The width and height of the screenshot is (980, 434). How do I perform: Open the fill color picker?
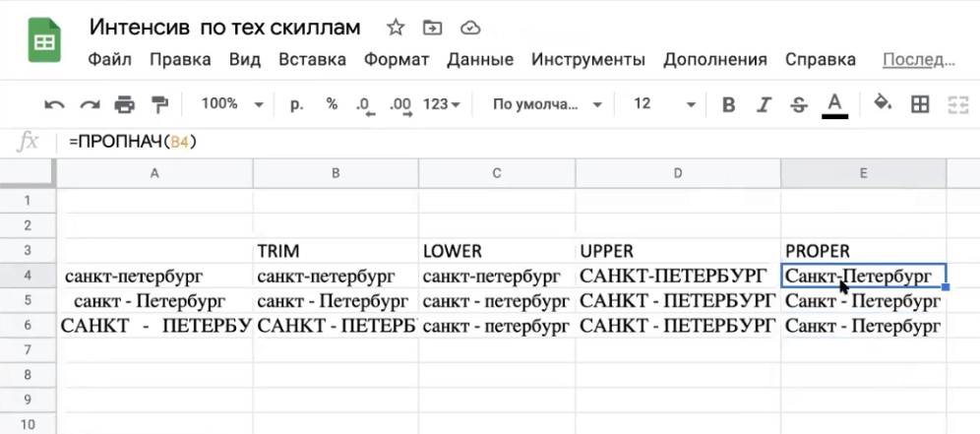[x=882, y=103]
